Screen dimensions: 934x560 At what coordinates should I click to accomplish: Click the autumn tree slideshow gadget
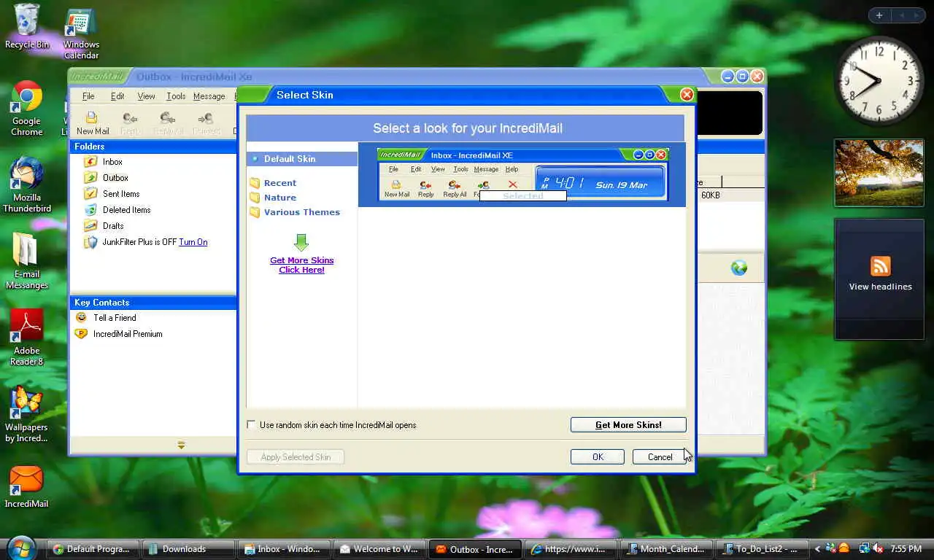tap(879, 173)
